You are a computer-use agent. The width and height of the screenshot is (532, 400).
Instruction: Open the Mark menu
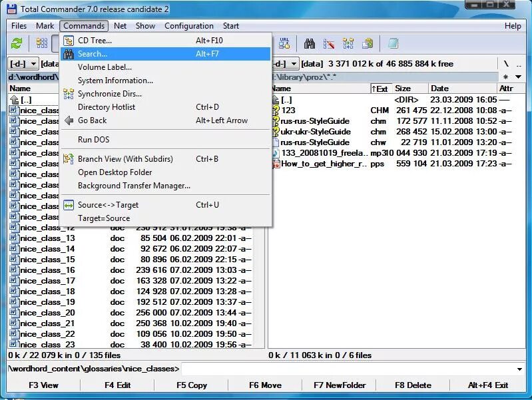(45, 26)
